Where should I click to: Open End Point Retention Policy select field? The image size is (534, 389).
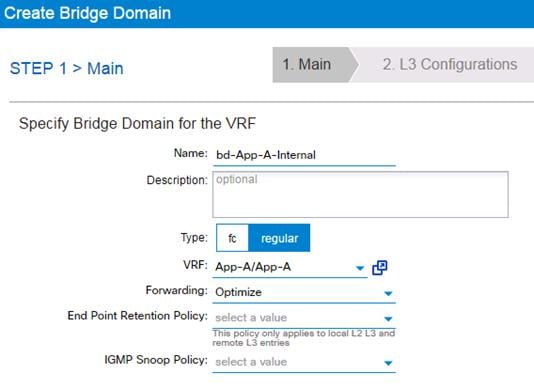coord(304,318)
